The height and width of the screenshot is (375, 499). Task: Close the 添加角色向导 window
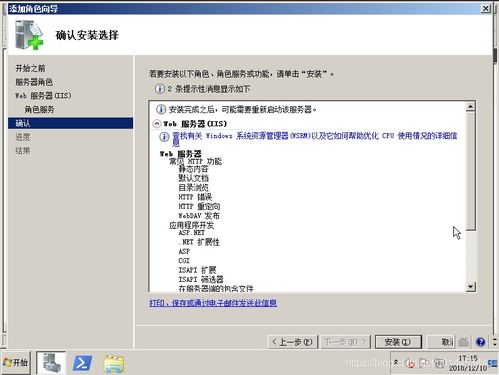486,8
